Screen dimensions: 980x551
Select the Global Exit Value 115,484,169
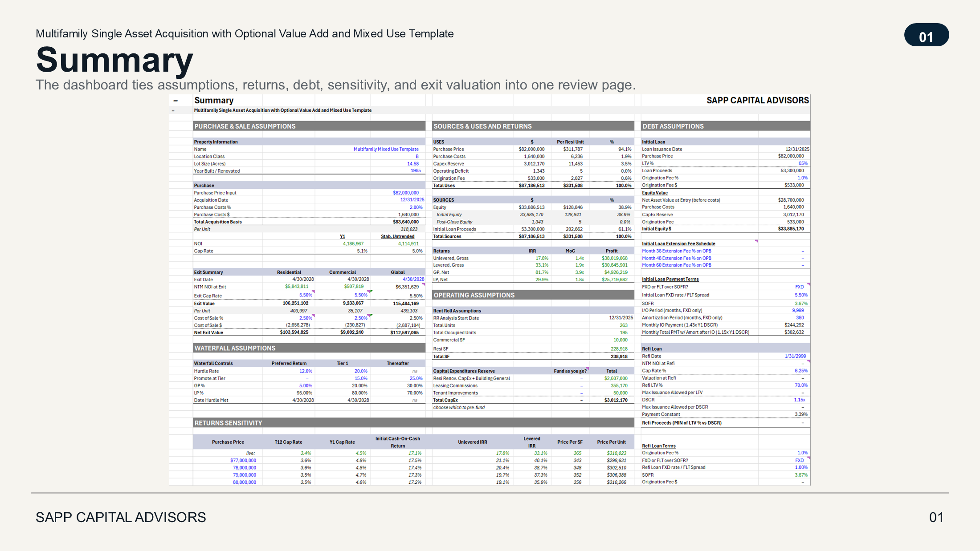pyautogui.click(x=406, y=304)
